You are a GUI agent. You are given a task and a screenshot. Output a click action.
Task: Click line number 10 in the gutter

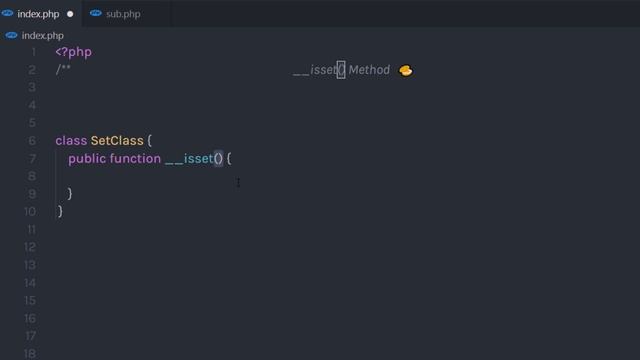pyautogui.click(x=30, y=212)
